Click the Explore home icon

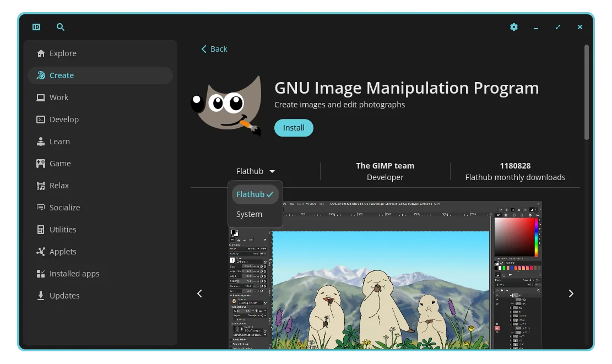(x=41, y=53)
